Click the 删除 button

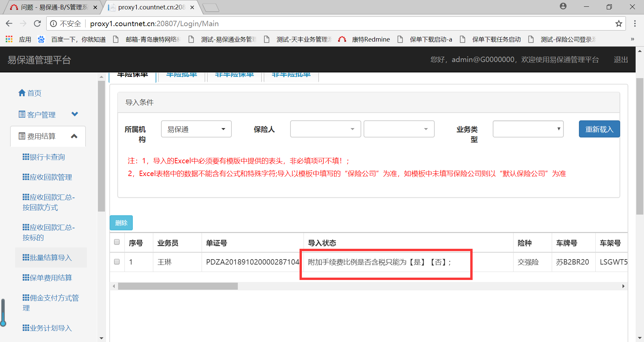(x=121, y=223)
